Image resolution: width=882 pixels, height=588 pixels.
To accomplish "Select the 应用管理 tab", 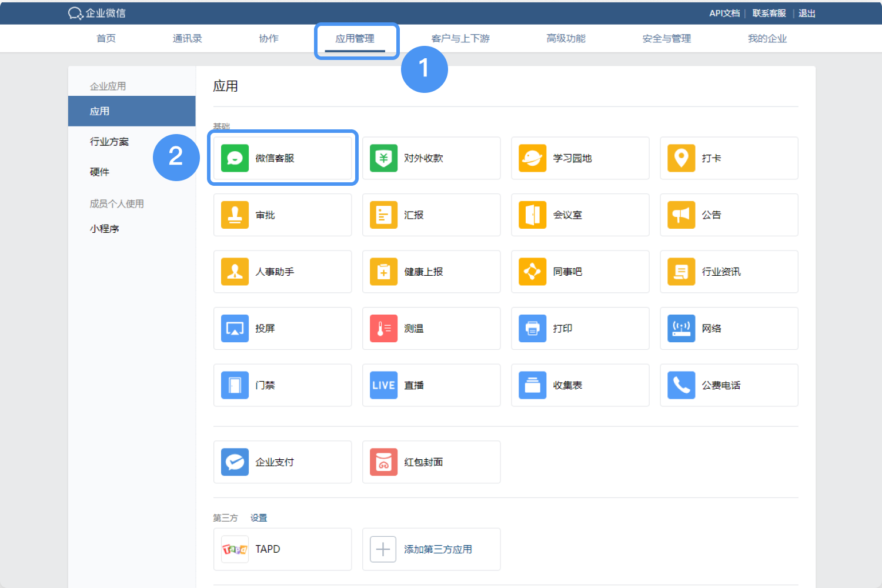I will click(x=355, y=38).
